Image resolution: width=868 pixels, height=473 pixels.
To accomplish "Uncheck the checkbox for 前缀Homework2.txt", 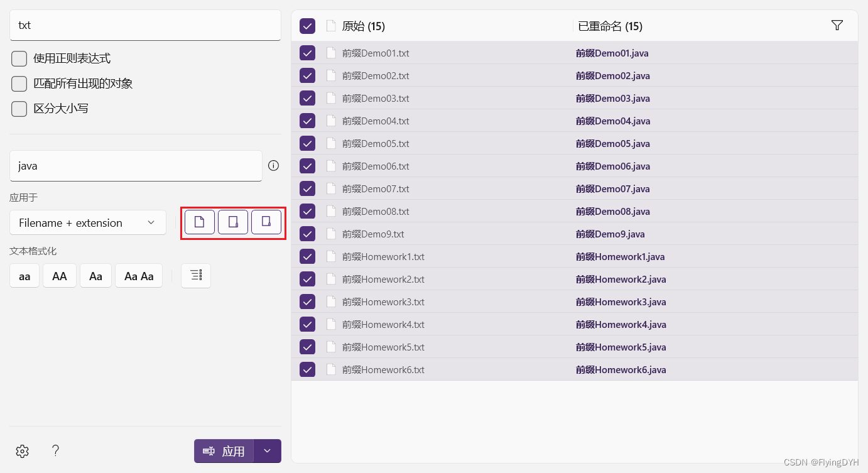I will coord(307,279).
